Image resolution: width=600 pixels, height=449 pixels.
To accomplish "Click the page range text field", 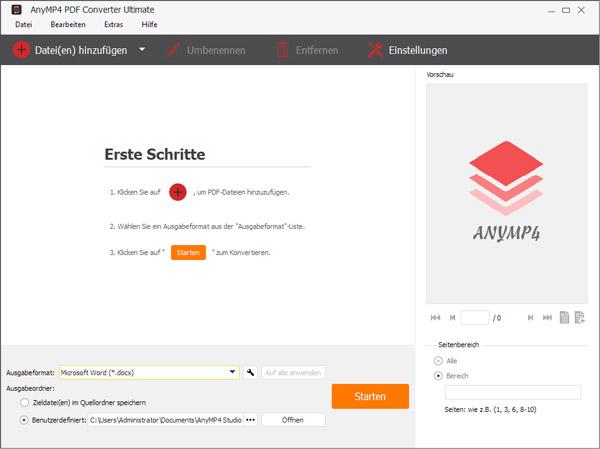I will [x=513, y=392].
